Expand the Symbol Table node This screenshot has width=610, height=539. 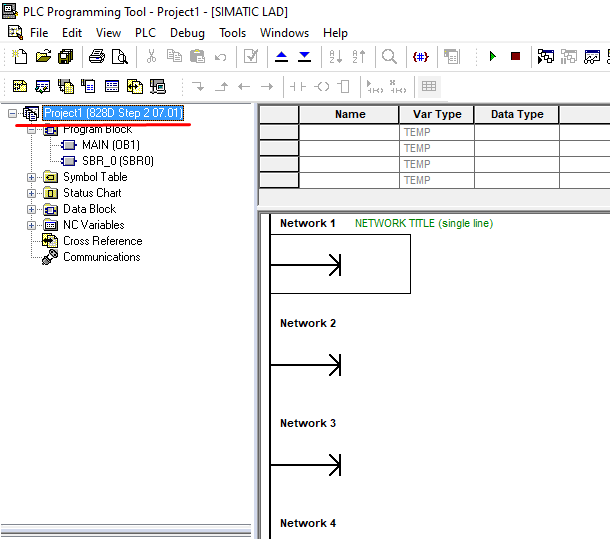(x=32, y=177)
